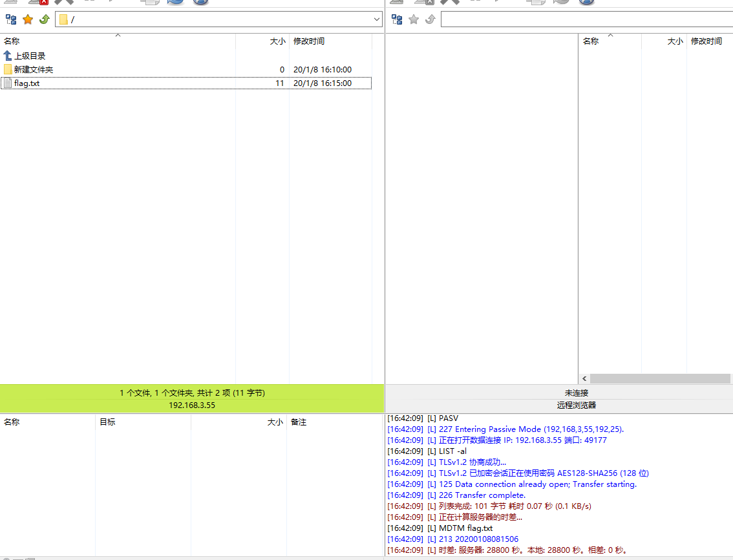Click the log line 'LIST -al'

(x=427, y=451)
